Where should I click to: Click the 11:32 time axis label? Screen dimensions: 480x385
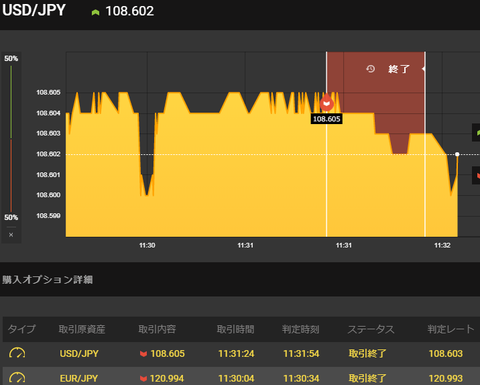(x=442, y=246)
